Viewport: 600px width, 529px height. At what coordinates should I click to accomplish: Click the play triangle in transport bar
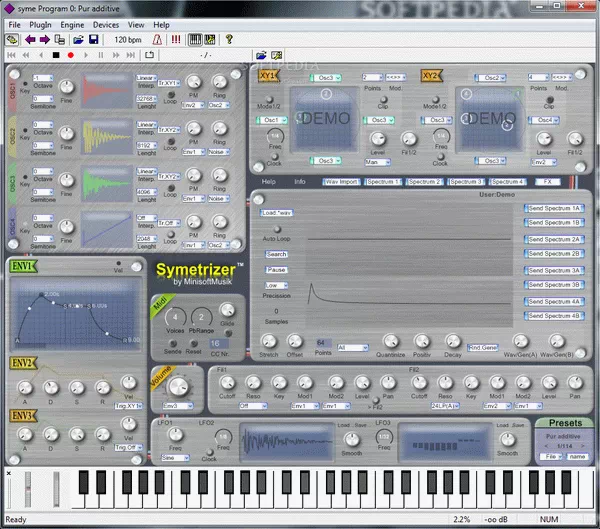pyautogui.click(x=86, y=55)
